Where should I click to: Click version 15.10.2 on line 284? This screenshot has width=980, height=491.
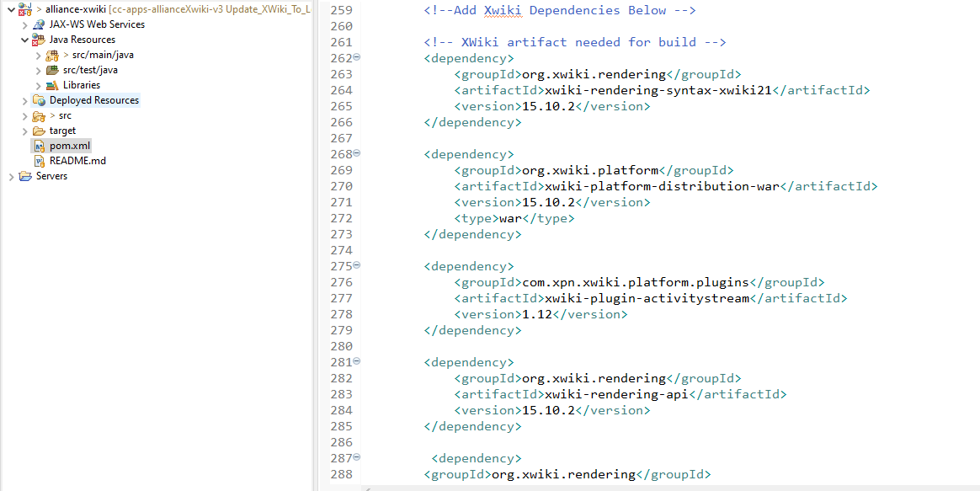[x=548, y=411]
